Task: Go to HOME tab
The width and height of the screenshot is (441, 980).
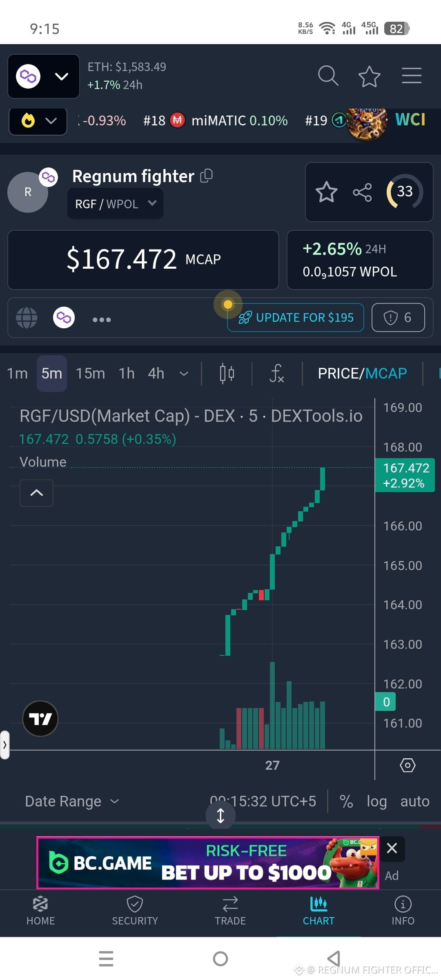Action: 40,911
